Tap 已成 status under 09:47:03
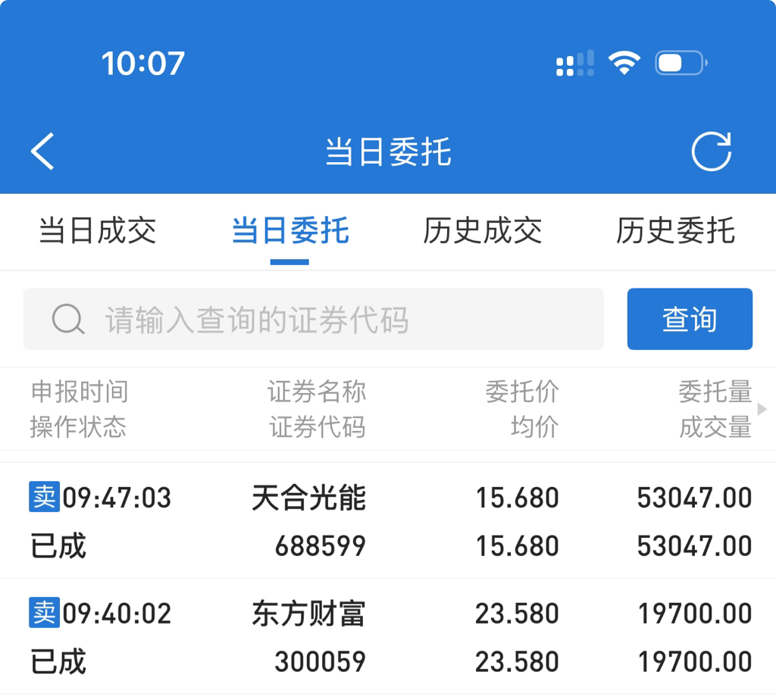This screenshot has width=776, height=700. point(58,546)
